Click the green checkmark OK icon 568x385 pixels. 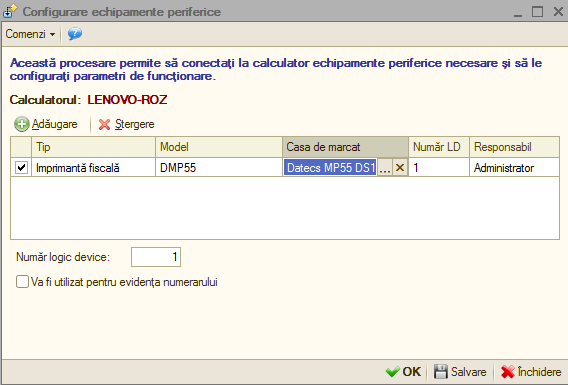(393, 372)
